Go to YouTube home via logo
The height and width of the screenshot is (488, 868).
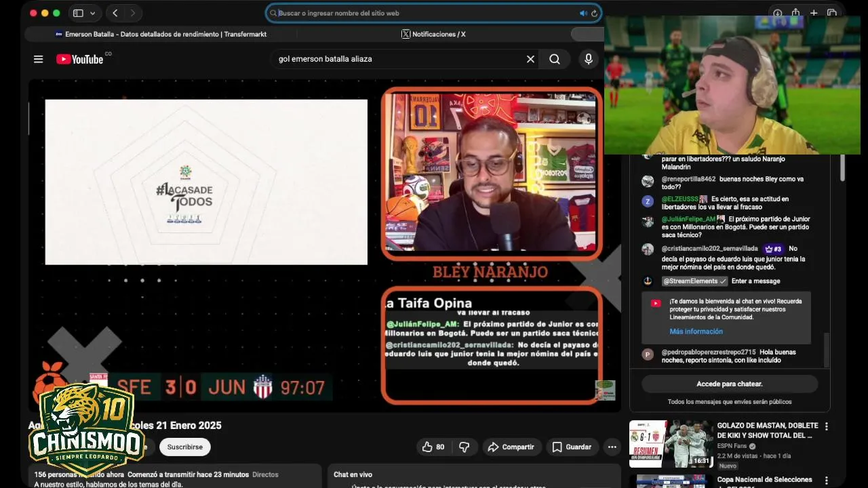coord(80,59)
